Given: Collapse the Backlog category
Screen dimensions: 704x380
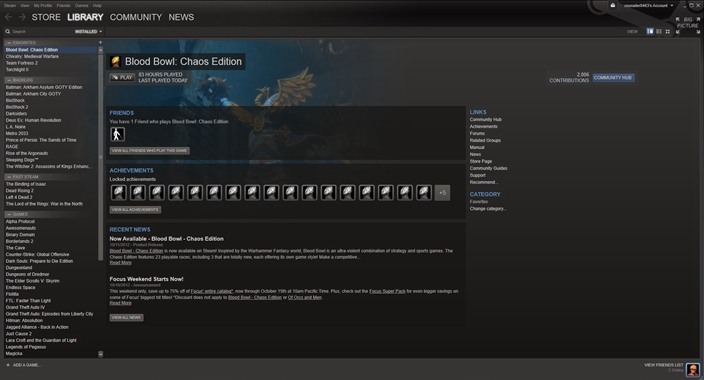Looking at the screenshot, I should (9, 80).
